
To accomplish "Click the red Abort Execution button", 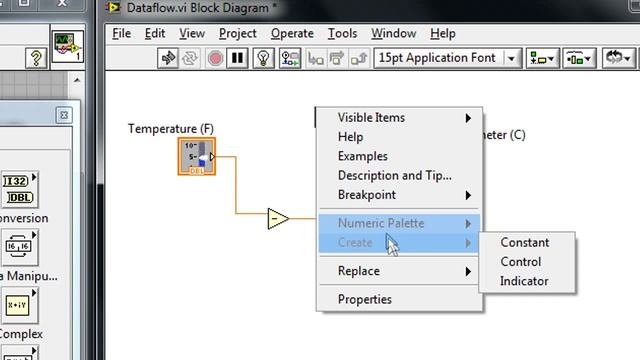I will pyautogui.click(x=215, y=58).
